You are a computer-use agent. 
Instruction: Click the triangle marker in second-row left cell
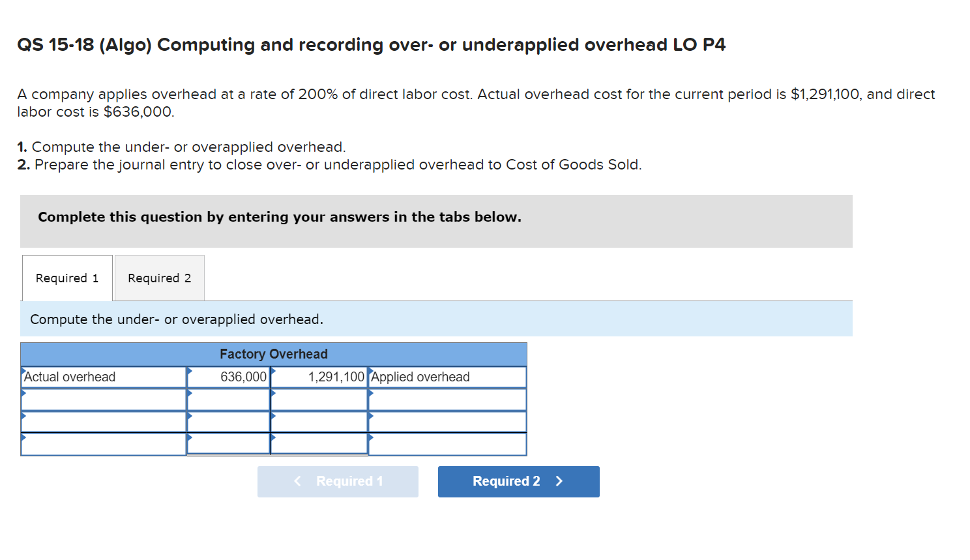25,394
